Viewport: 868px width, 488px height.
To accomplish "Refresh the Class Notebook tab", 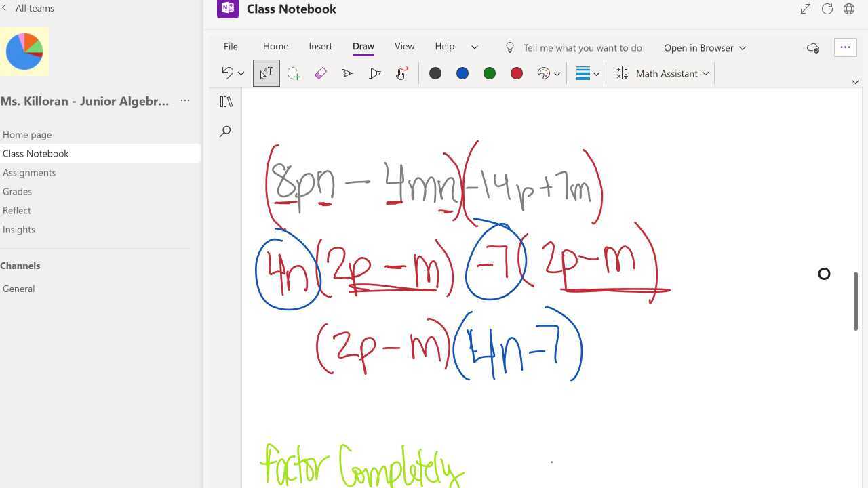I will [x=827, y=9].
